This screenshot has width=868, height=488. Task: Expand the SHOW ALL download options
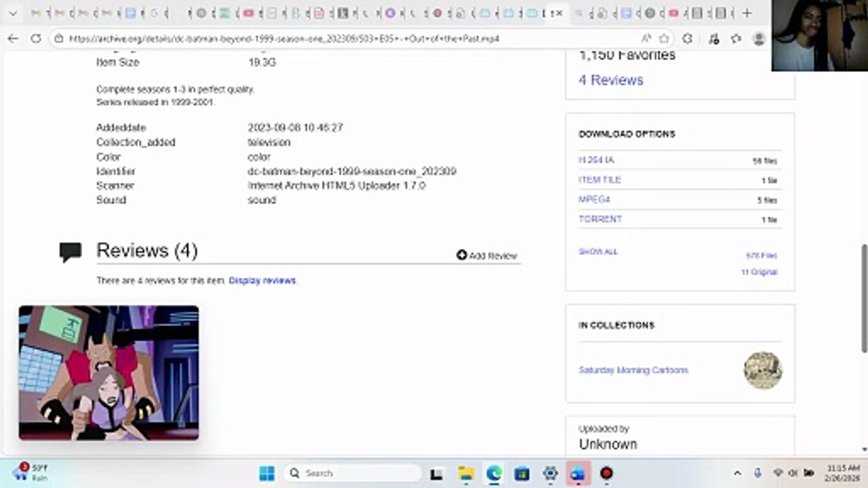point(598,251)
